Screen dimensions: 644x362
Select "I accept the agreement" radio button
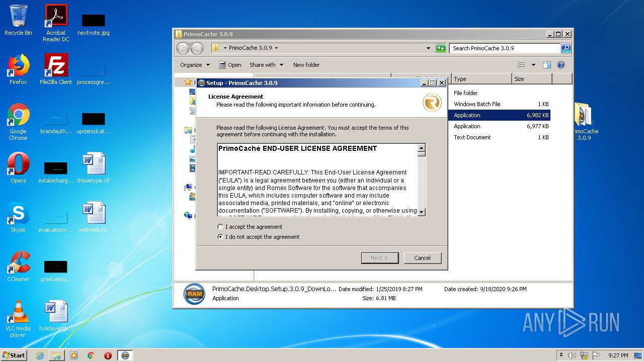[220, 227]
